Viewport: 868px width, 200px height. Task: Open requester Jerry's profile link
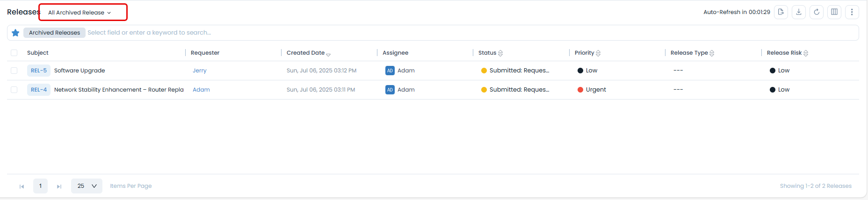point(200,71)
